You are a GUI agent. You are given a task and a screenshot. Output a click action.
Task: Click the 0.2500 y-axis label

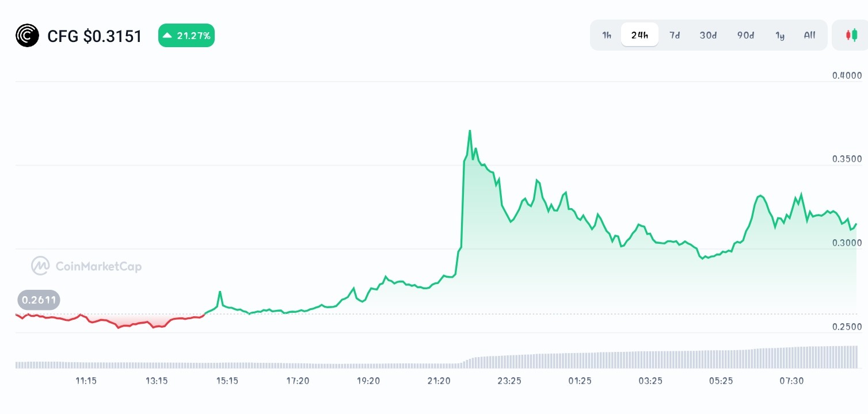click(x=847, y=327)
